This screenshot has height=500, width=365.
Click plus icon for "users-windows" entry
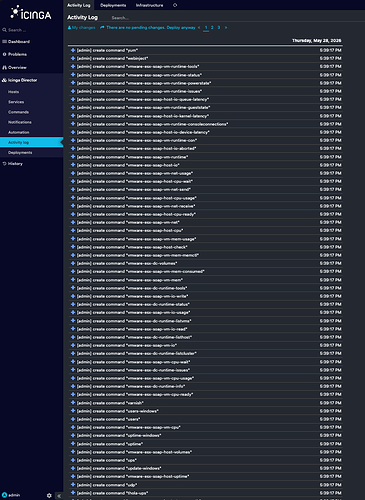(x=73, y=411)
